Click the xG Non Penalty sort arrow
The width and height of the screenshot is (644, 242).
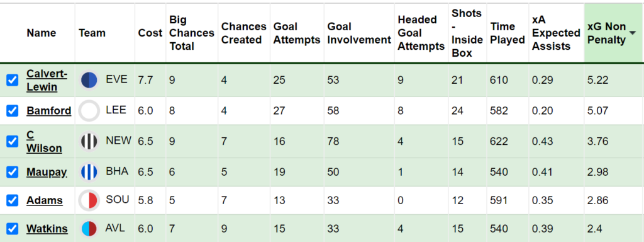633,33
